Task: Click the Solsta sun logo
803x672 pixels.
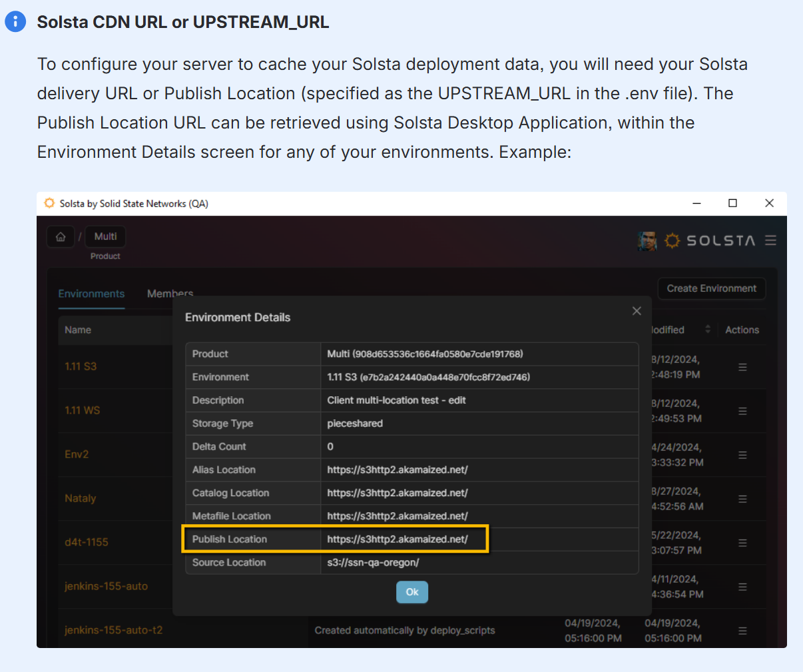Action: (x=672, y=240)
